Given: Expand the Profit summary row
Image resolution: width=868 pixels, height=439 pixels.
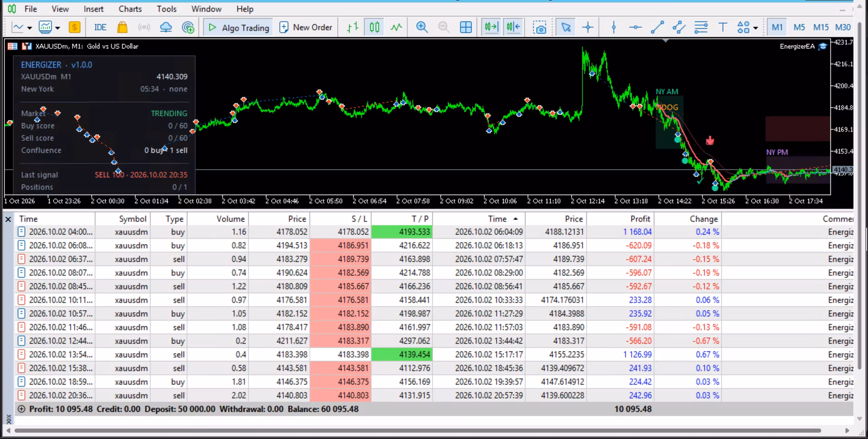Looking at the screenshot, I should pyautogui.click(x=21, y=409).
